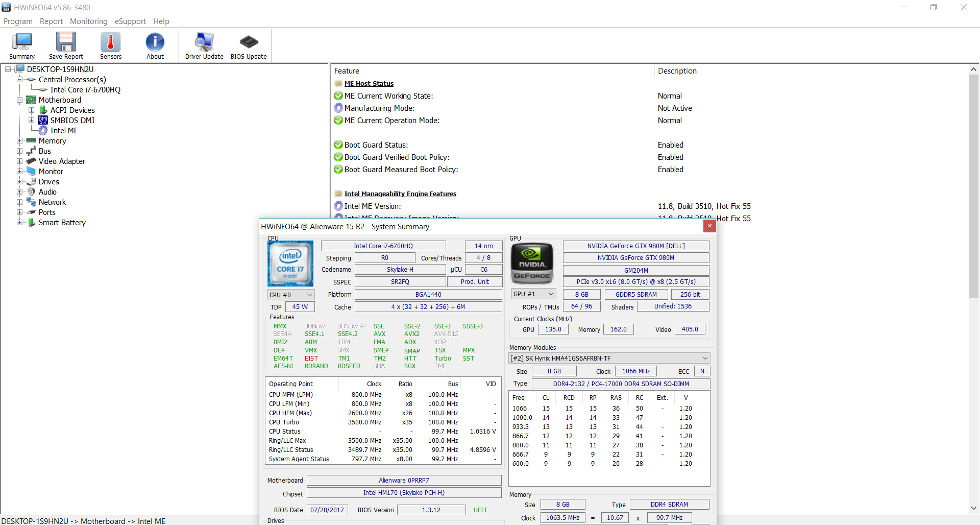Open the CPU #0 selector dropdown
Image resolution: width=980 pixels, height=525 pixels.
click(291, 295)
